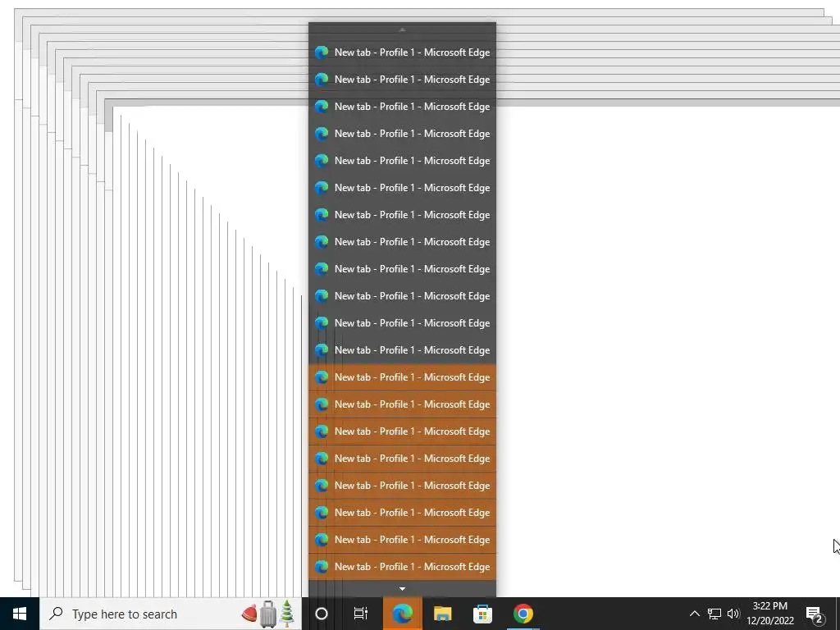This screenshot has width=840, height=630.
Task: Select the last gray 'New tab' entry above orange ones
Action: point(402,350)
